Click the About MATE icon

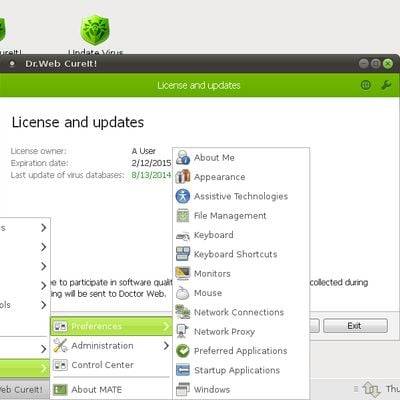(x=60, y=389)
